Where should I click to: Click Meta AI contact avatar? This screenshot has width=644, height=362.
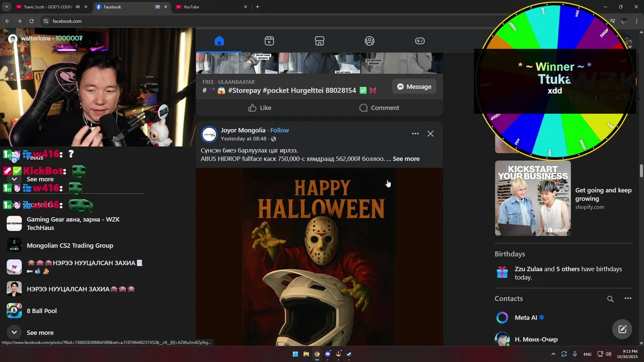[502, 318]
